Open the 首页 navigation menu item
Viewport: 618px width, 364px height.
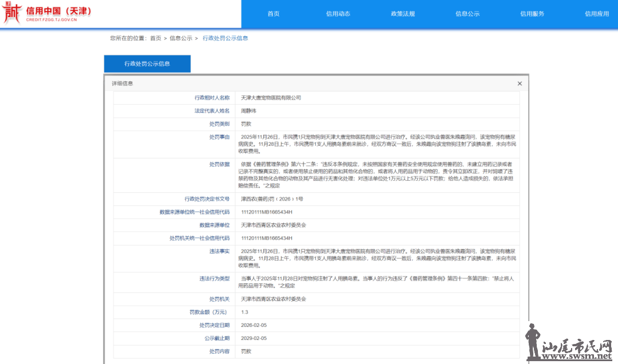tap(274, 14)
